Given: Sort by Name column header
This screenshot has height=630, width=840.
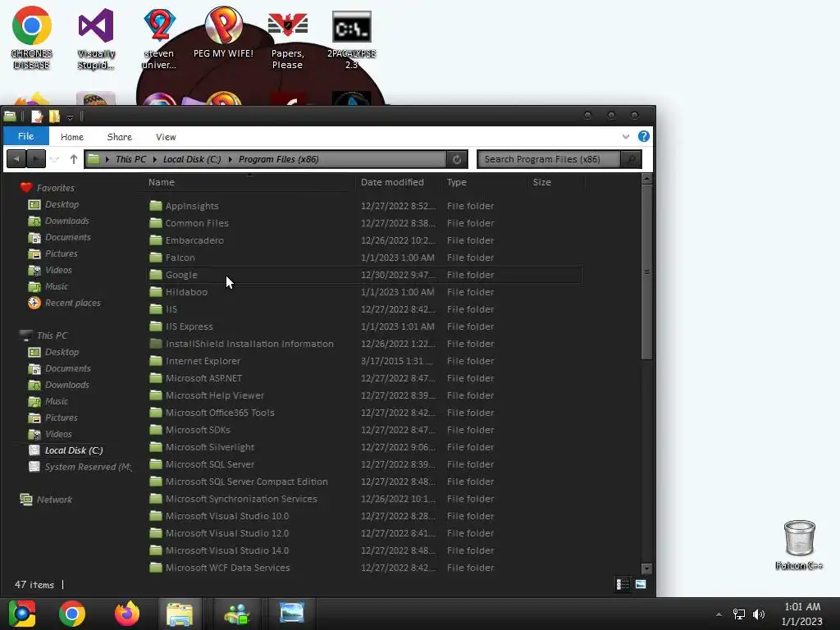Looking at the screenshot, I should click(249, 182).
